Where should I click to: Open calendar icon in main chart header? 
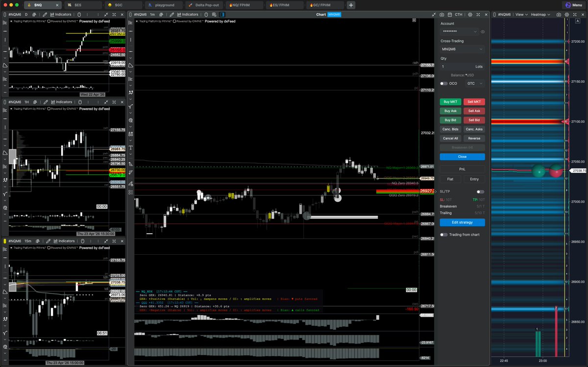click(450, 15)
